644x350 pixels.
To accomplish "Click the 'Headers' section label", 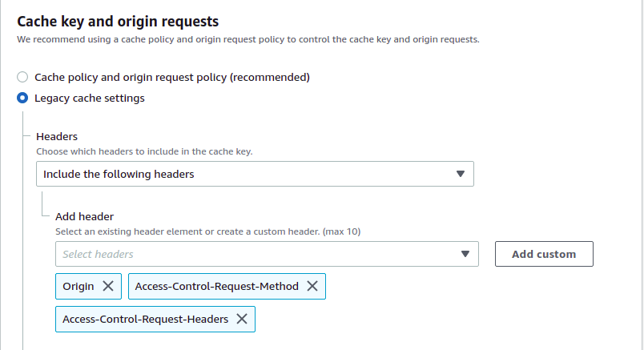I will coord(57,137).
